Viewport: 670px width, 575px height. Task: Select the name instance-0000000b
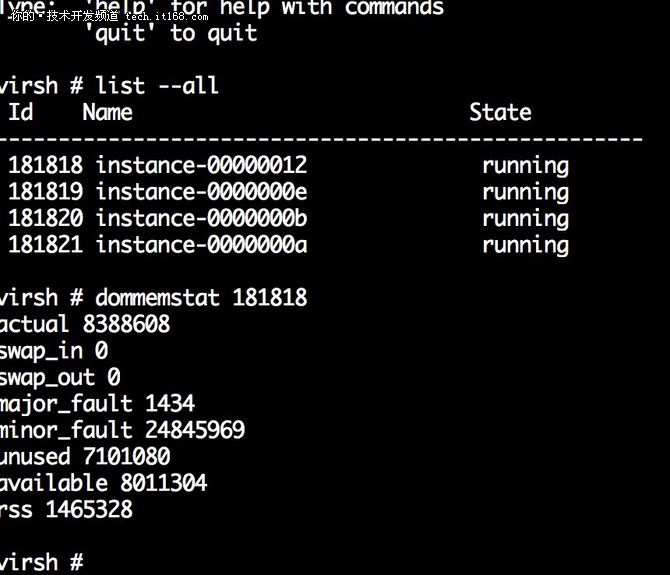point(201,218)
